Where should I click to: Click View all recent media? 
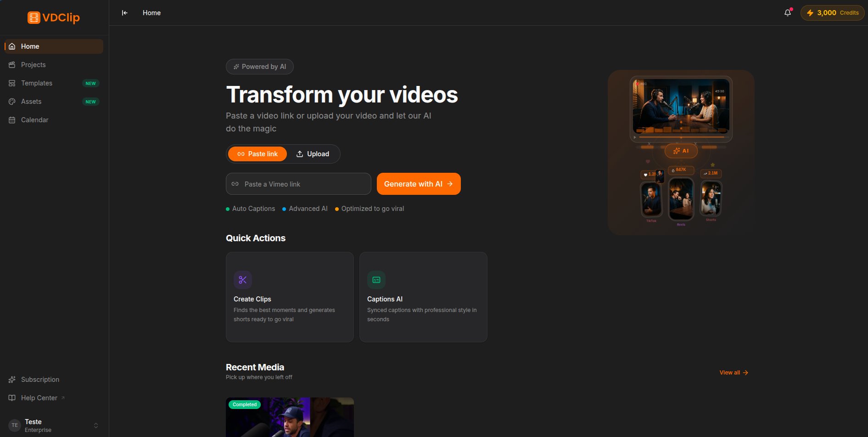(x=734, y=373)
